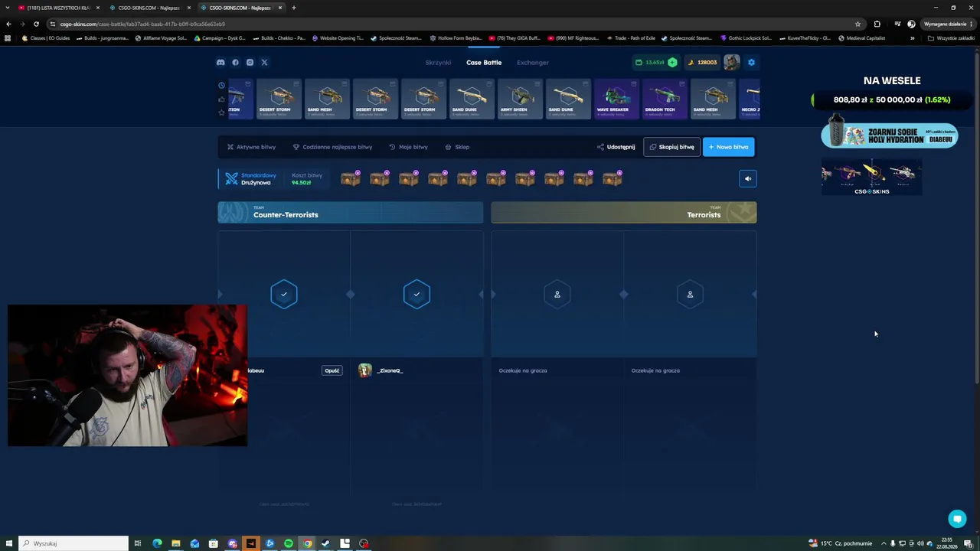Join the second empty Terrorists slot
Screen dimensions: 980x551
690,294
